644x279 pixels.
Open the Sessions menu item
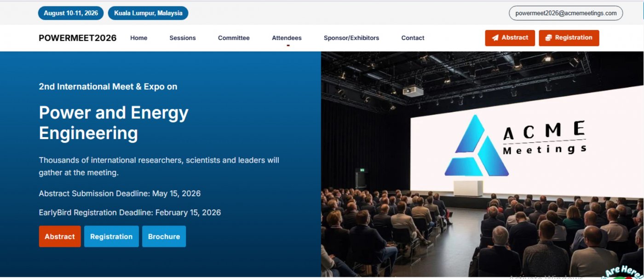pos(183,38)
